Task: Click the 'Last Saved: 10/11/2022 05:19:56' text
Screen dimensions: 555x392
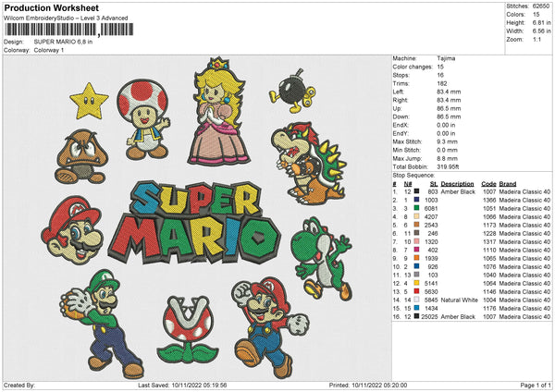Action: [182, 386]
